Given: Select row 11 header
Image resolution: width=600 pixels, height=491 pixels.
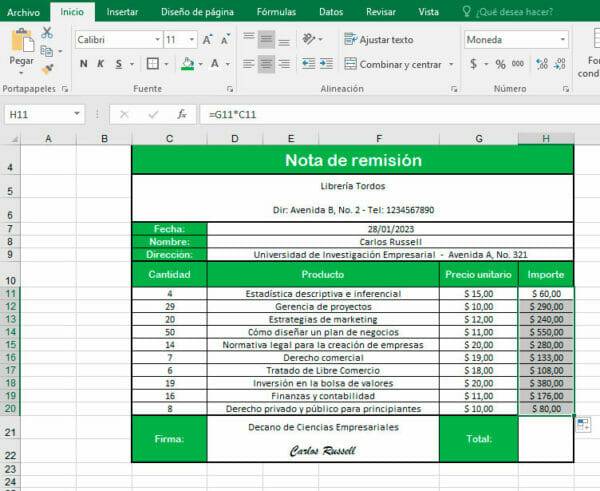Looking at the screenshot, I should point(10,294).
